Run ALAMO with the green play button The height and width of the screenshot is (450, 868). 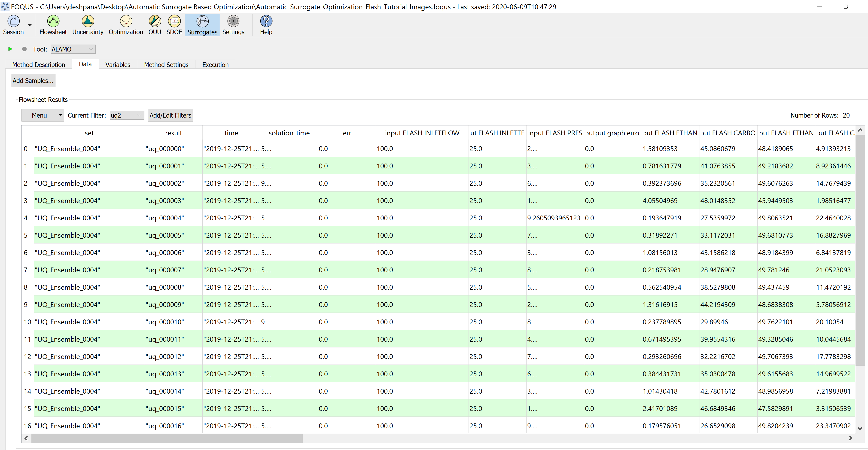pyautogui.click(x=10, y=49)
